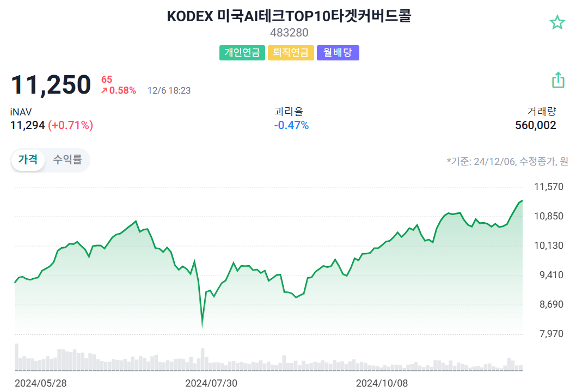Click the ticker number 483280
Screen dimensions: 576x392
pos(289,33)
